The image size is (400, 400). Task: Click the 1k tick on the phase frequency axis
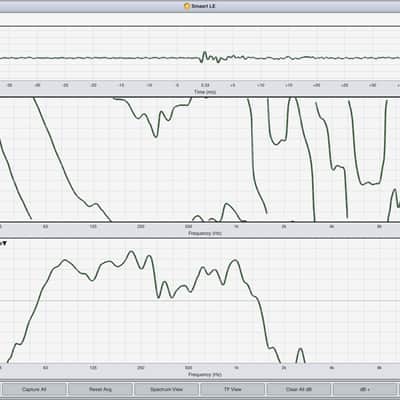(x=236, y=227)
